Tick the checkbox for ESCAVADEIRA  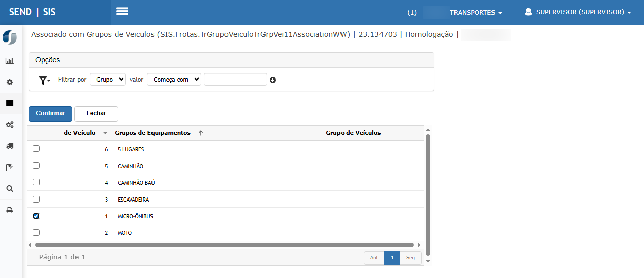click(x=36, y=199)
